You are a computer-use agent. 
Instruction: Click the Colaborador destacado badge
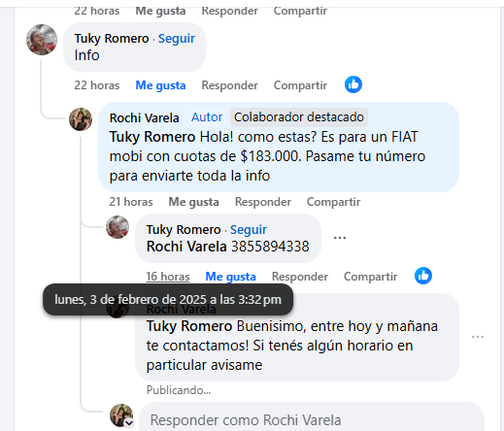point(299,117)
